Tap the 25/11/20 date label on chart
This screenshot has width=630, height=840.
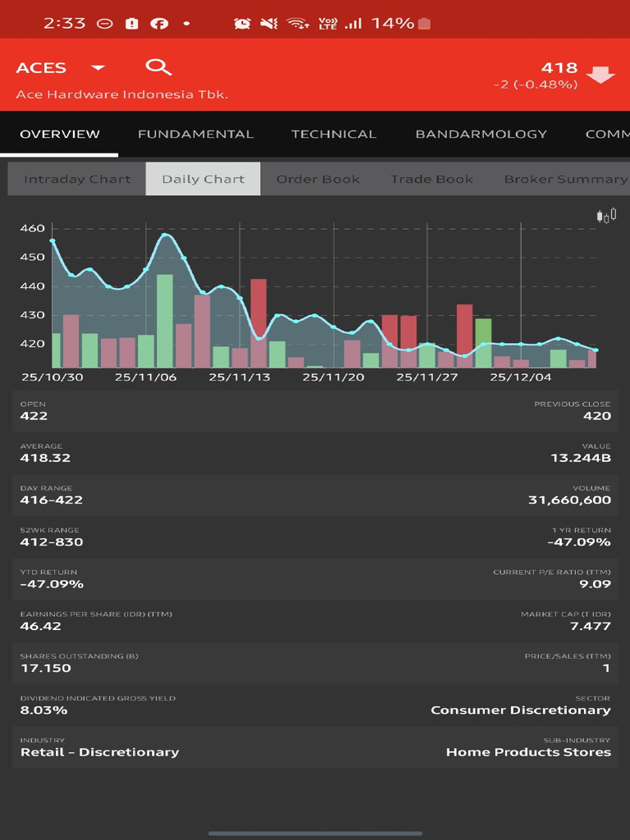click(333, 377)
